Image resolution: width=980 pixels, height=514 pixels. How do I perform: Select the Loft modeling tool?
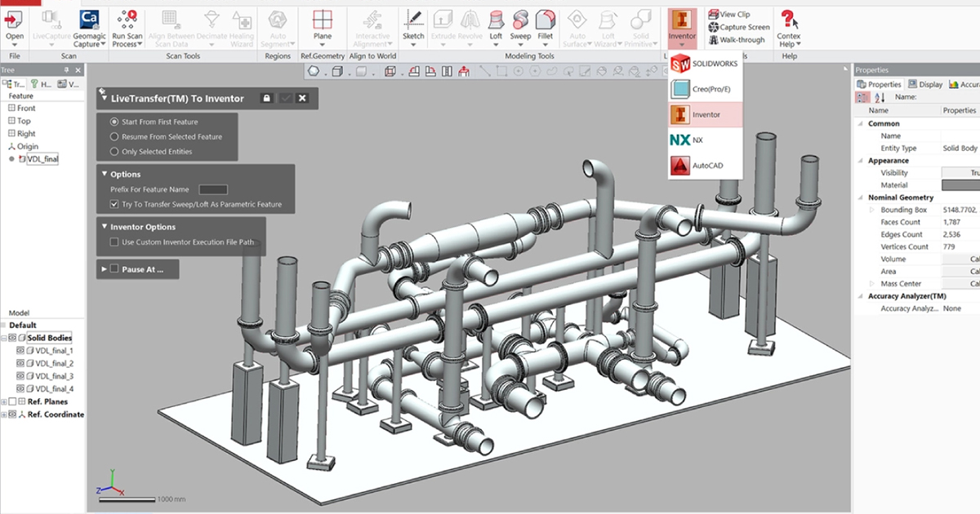point(496,20)
